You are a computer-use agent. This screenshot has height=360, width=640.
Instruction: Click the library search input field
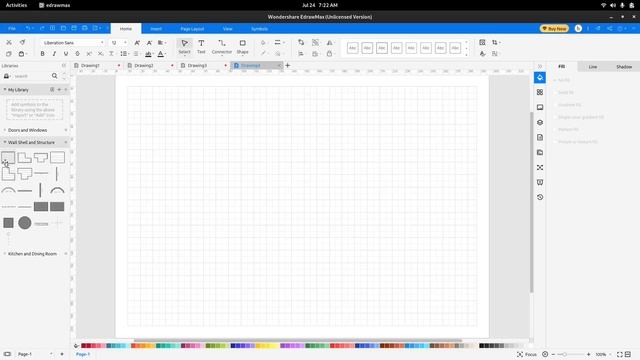click(x=32, y=76)
